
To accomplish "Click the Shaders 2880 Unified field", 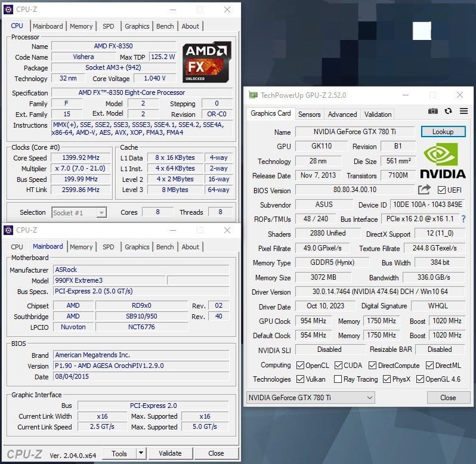I will coord(327,233).
